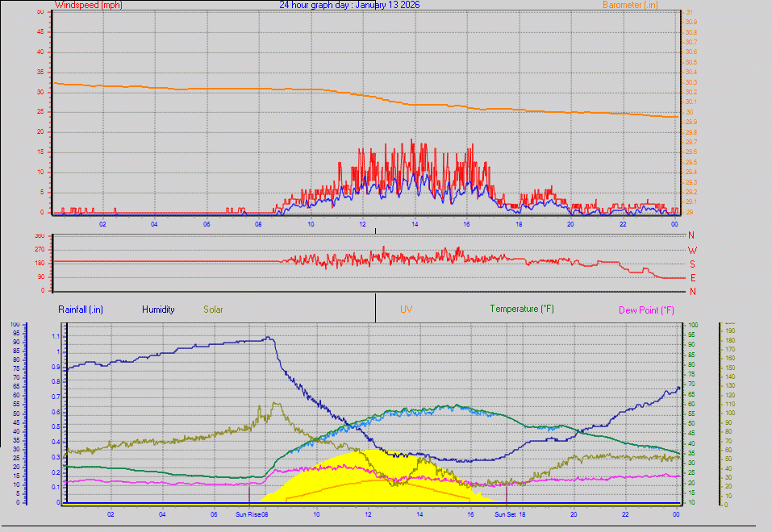Click the UV legend label

[x=406, y=309]
